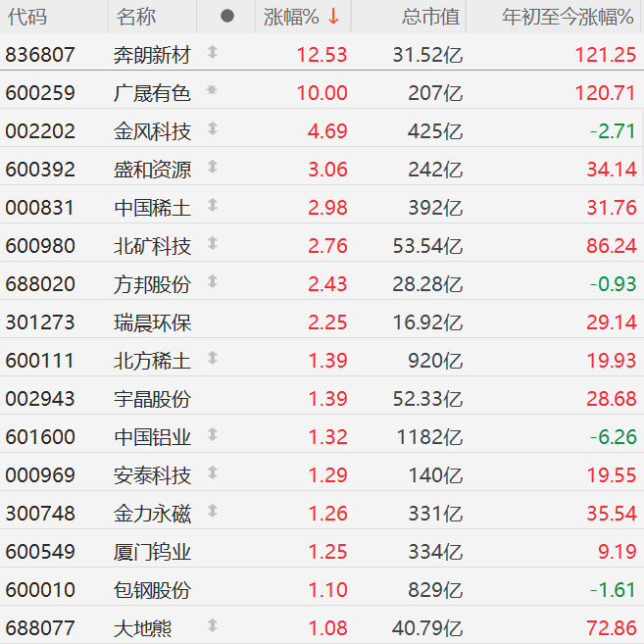Screen dimensions: 644x644
Task: Click the -0.93 year-to-date value
Action: pyautogui.click(x=613, y=284)
